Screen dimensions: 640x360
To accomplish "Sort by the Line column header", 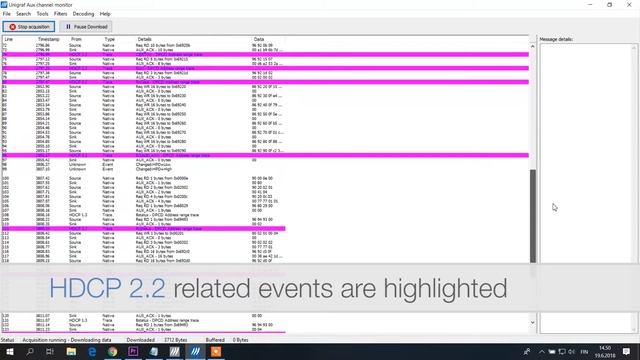I will tap(9, 39).
